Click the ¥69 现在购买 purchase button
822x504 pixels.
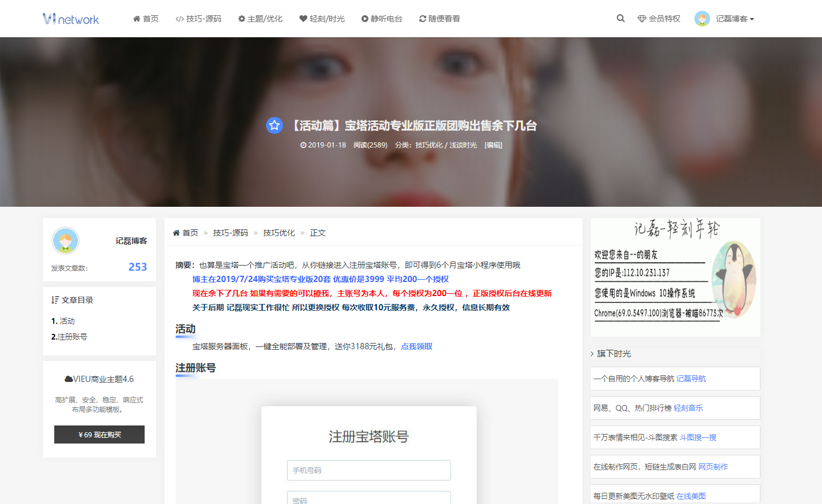click(99, 435)
